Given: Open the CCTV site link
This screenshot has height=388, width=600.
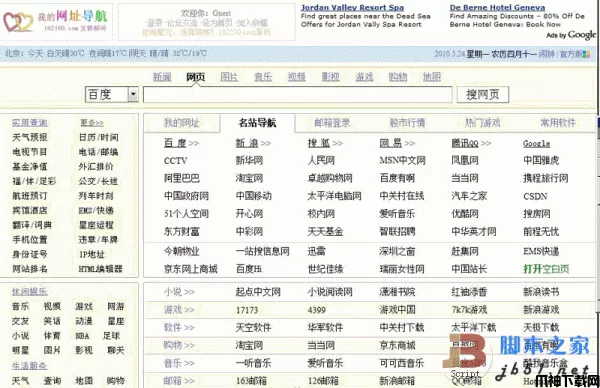Looking at the screenshot, I should pos(176,161).
